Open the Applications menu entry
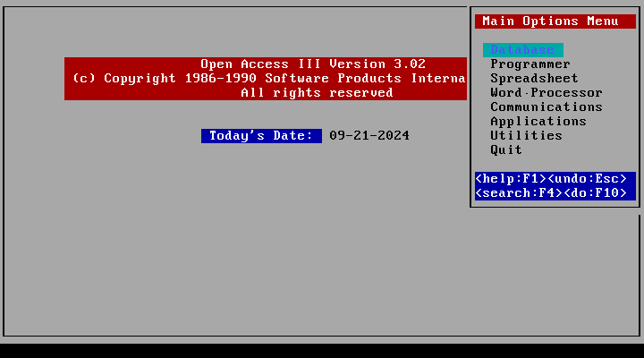 coord(538,121)
